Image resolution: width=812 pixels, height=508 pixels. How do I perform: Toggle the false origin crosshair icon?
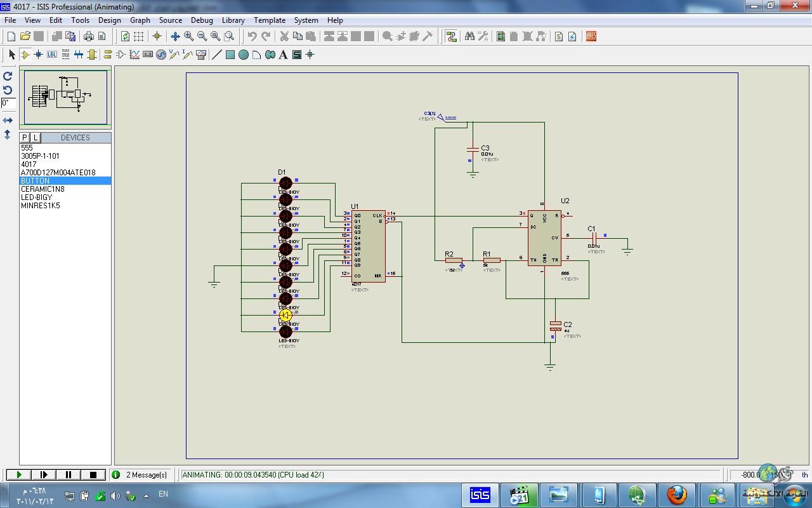pos(157,37)
